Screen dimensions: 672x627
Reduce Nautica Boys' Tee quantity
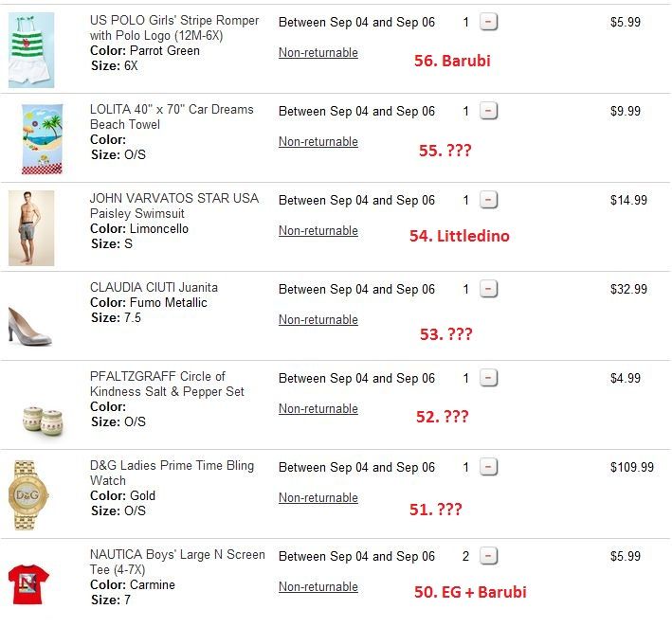488,556
